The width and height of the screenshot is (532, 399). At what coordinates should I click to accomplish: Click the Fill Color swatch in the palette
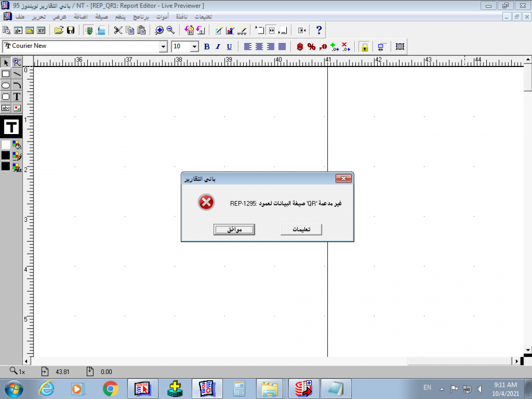6,145
